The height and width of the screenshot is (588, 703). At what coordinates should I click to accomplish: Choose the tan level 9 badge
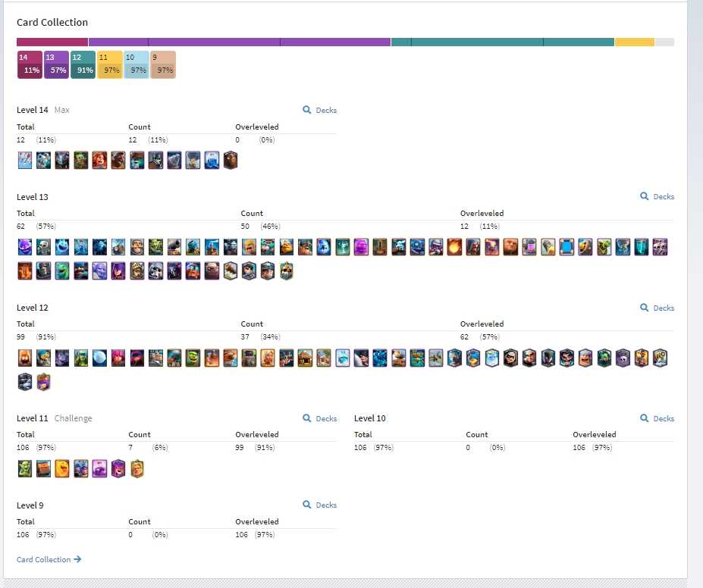[163, 64]
